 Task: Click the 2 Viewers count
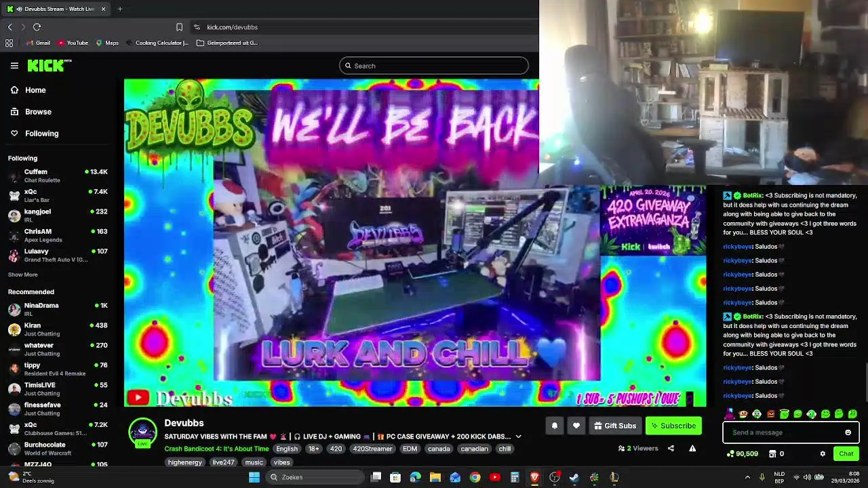(638, 448)
